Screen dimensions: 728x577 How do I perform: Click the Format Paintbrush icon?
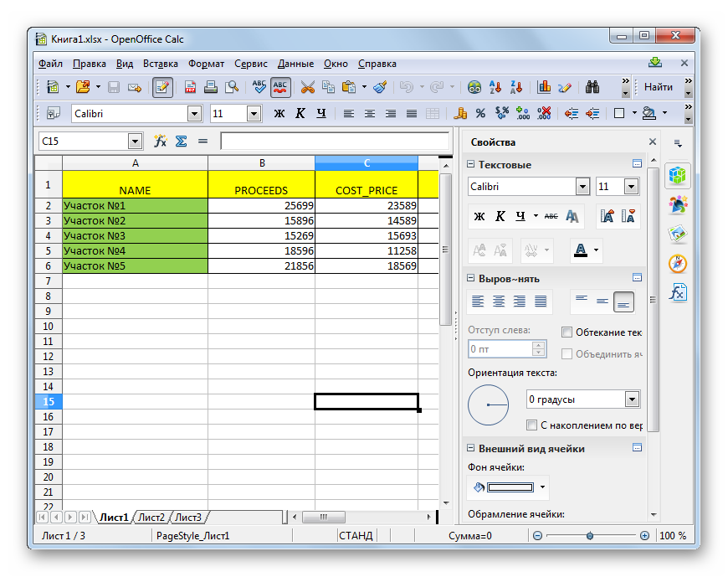coord(380,87)
